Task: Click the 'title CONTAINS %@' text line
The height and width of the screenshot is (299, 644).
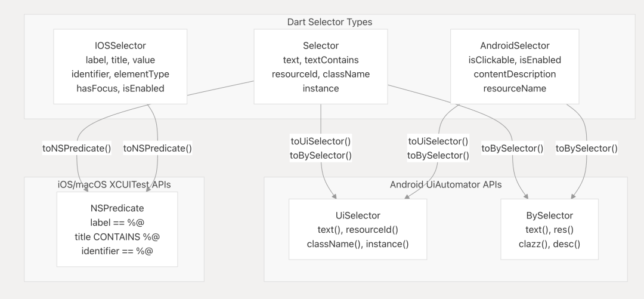Action: [117, 237]
